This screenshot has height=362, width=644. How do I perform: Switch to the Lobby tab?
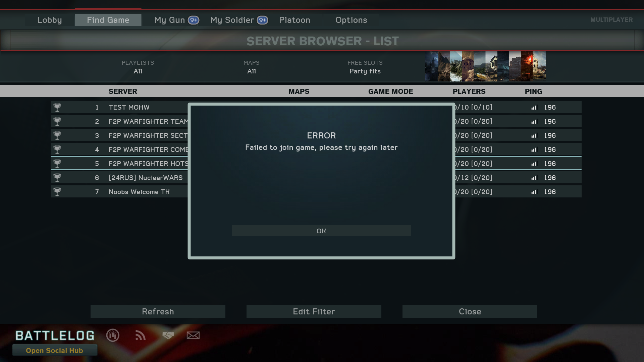[x=49, y=20]
